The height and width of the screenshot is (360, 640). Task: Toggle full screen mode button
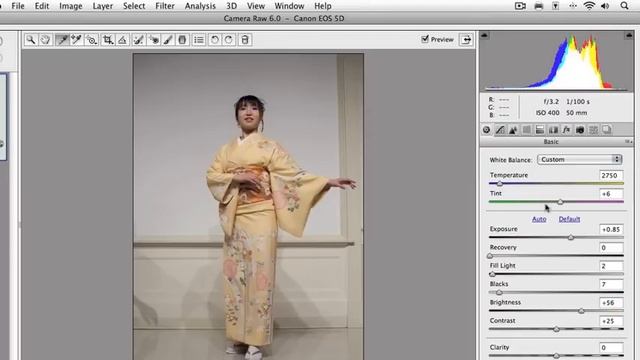tap(466, 40)
